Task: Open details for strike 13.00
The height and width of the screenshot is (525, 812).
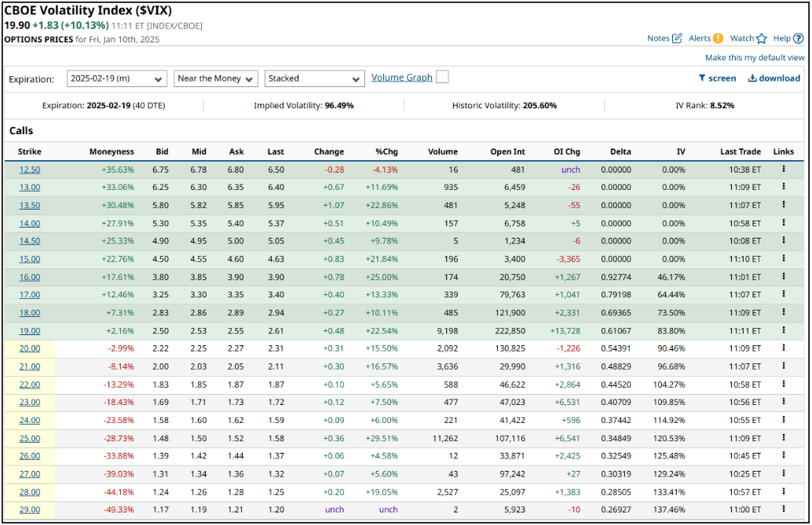Action: coord(29,187)
